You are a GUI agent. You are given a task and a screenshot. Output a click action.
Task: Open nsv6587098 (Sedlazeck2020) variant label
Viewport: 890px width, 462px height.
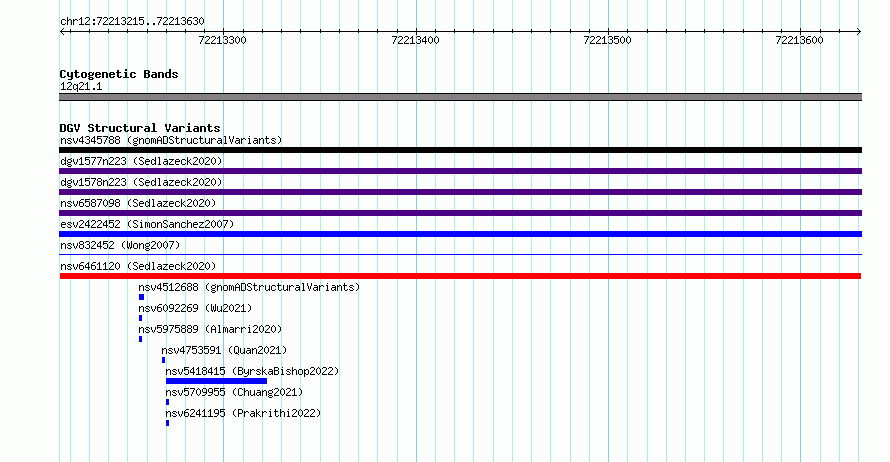click(138, 203)
